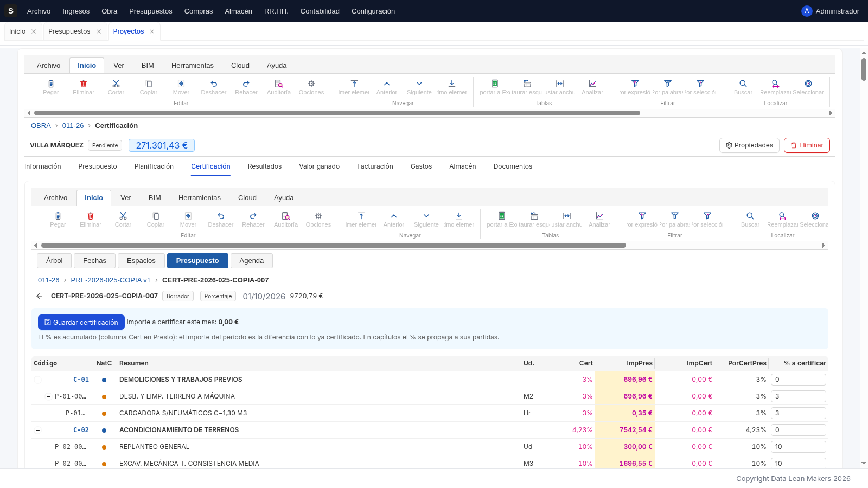Click % a certificar field for C-01
This screenshot has width=868, height=488.
pyautogui.click(x=799, y=380)
